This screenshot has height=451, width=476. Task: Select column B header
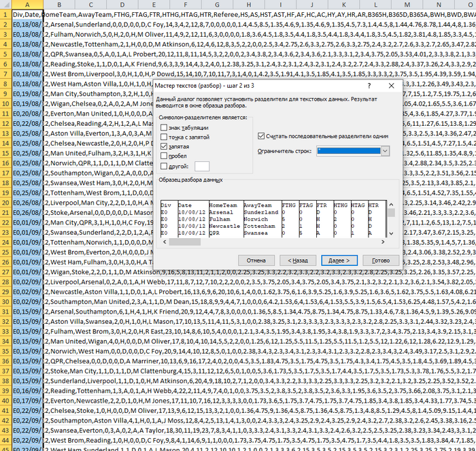pyautogui.click(x=59, y=5)
